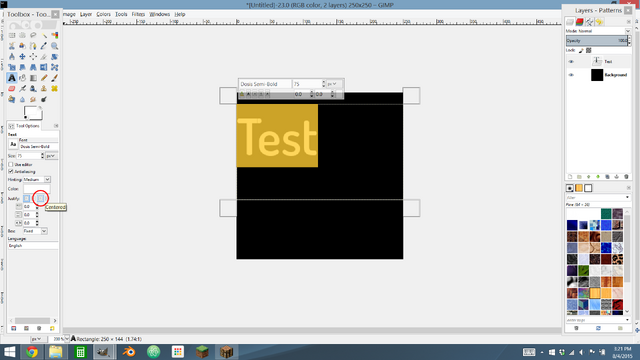Open the Windows menu
This screenshot has height=360, width=640.
(159, 14)
